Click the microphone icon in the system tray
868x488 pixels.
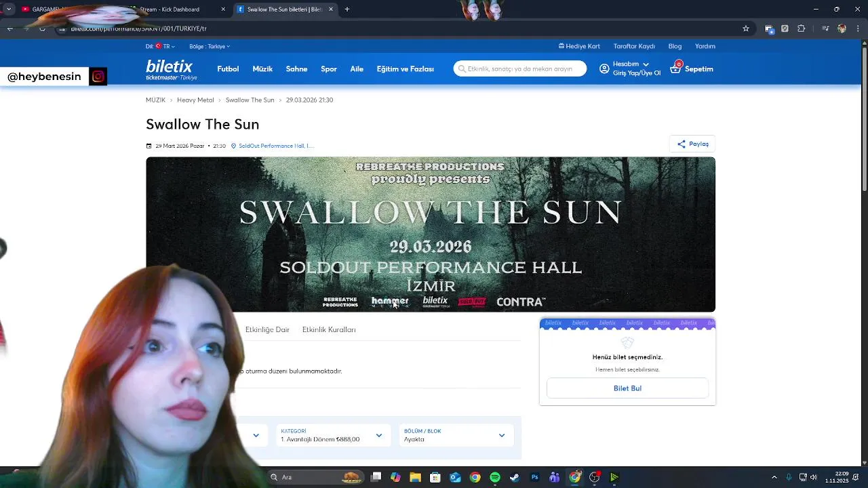coord(788,477)
